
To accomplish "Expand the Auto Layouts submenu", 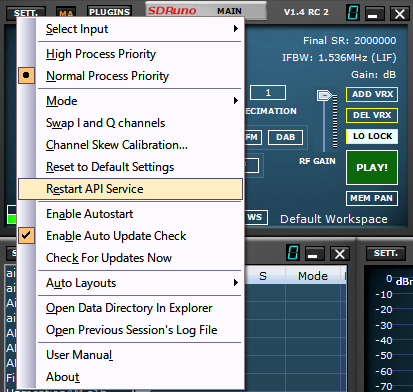I will (130, 283).
